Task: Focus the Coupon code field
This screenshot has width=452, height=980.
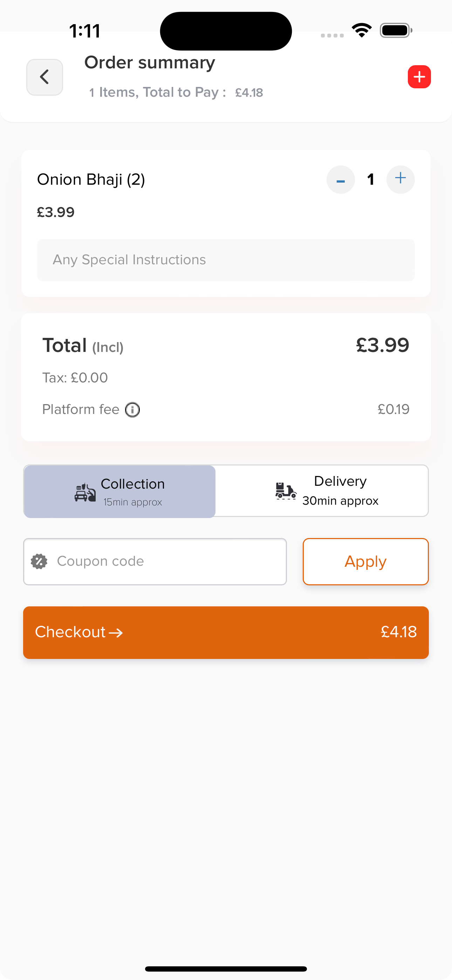Action: click(155, 562)
